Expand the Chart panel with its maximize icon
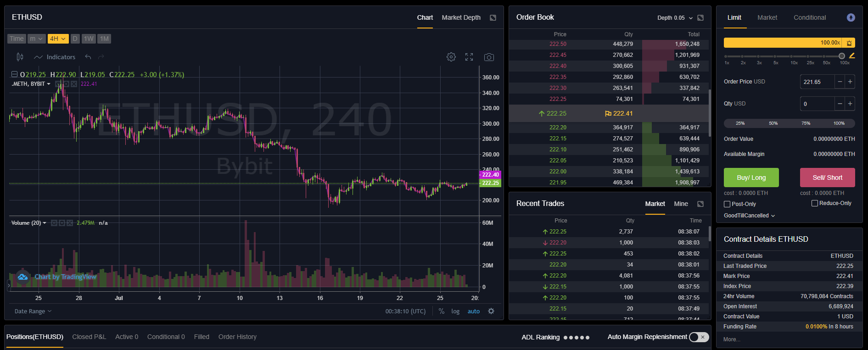Viewport: 868px width, 350px height. pos(493,17)
